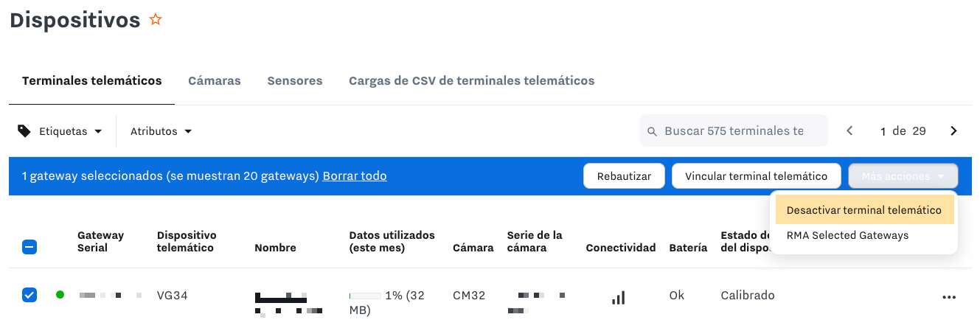This screenshot has width=980, height=331.
Task: Click the green online status dot
Action: tap(60, 295)
